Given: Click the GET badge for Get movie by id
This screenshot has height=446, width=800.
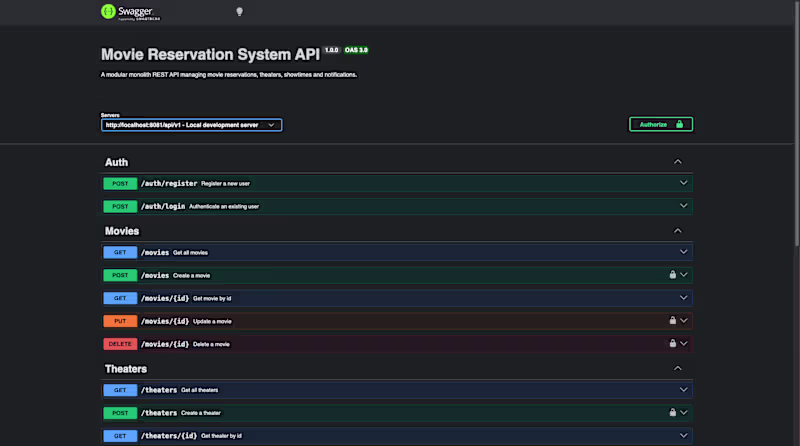Looking at the screenshot, I should point(120,299).
